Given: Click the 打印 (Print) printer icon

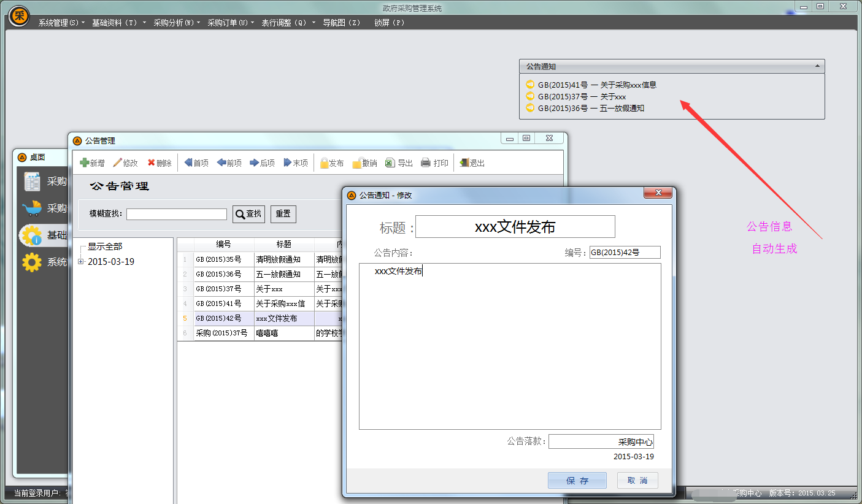Looking at the screenshot, I should click(x=426, y=163).
